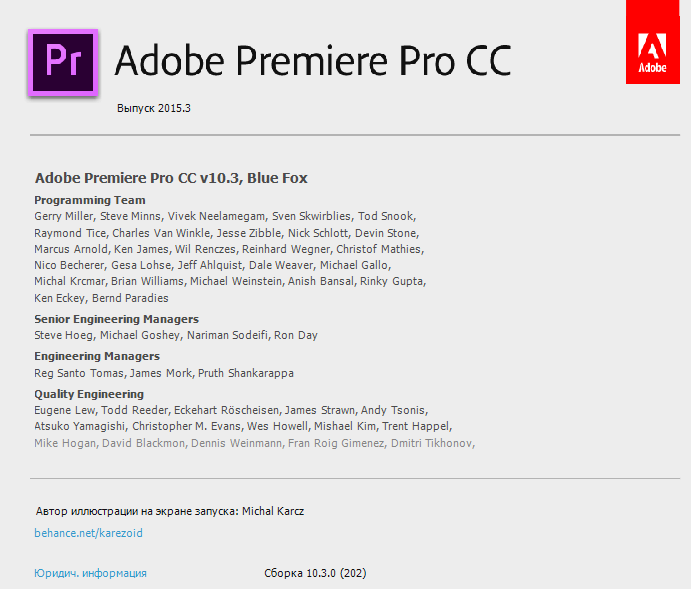Click the name 'Ron Day' in the credits
Image resolution: width=691 pixels, height=589 pixels.
295,335
